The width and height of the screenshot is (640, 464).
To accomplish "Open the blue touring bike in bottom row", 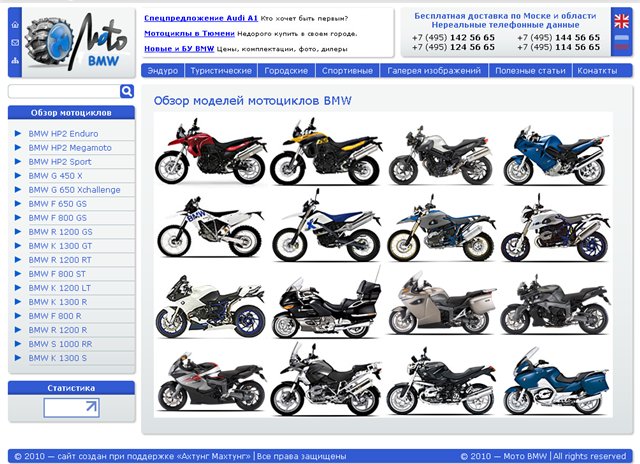I will click(x=556, y=381).
